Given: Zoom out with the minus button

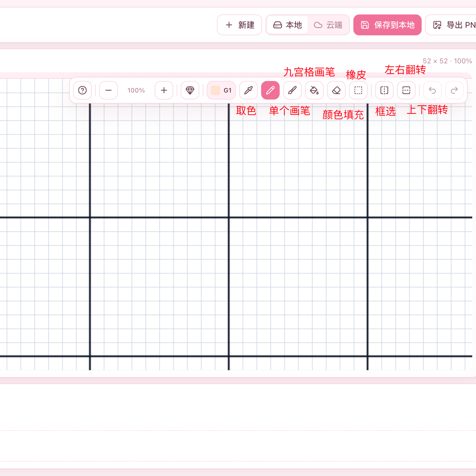Looking at the screenshot, I should click(108, 90).
